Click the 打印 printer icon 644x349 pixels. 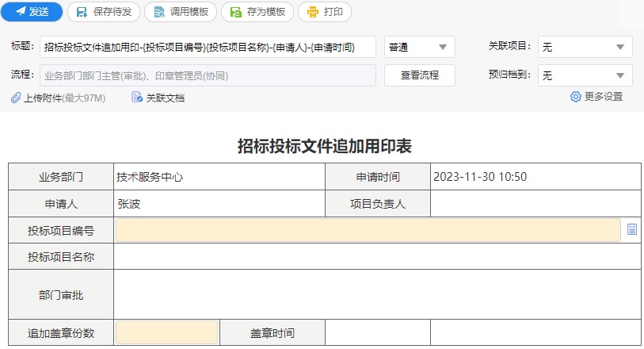click(313, 13)
